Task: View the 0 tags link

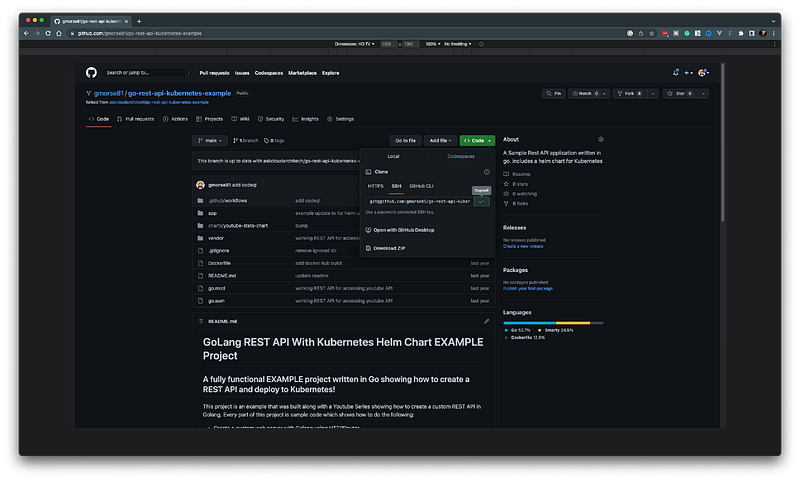Action: click(274, 140)
